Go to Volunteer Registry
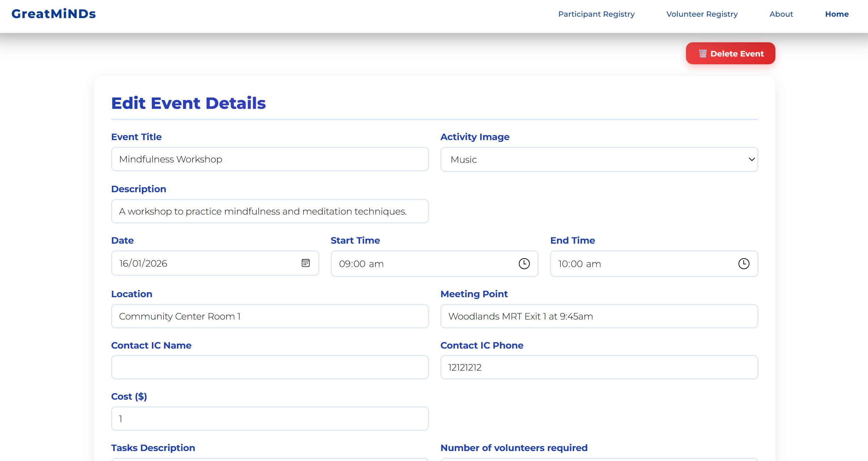Viewport: 868px width, 461px height. click(x=702, y=14)
